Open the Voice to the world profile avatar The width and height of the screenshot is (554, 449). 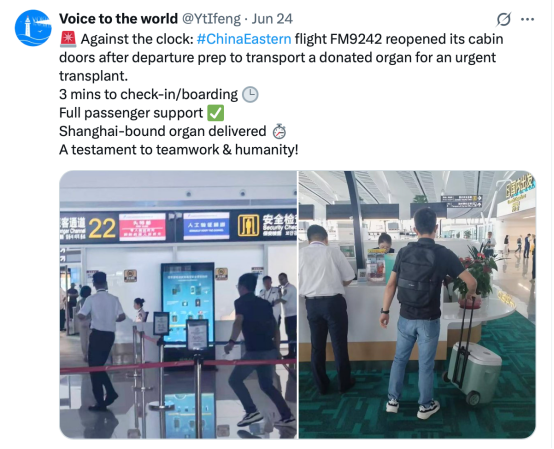point(33,28)
